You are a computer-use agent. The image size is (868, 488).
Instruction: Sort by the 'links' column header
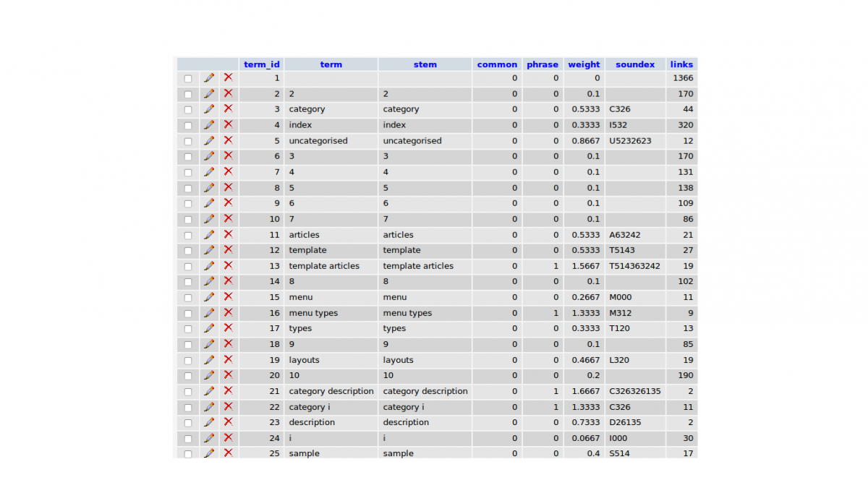[681, 64]
